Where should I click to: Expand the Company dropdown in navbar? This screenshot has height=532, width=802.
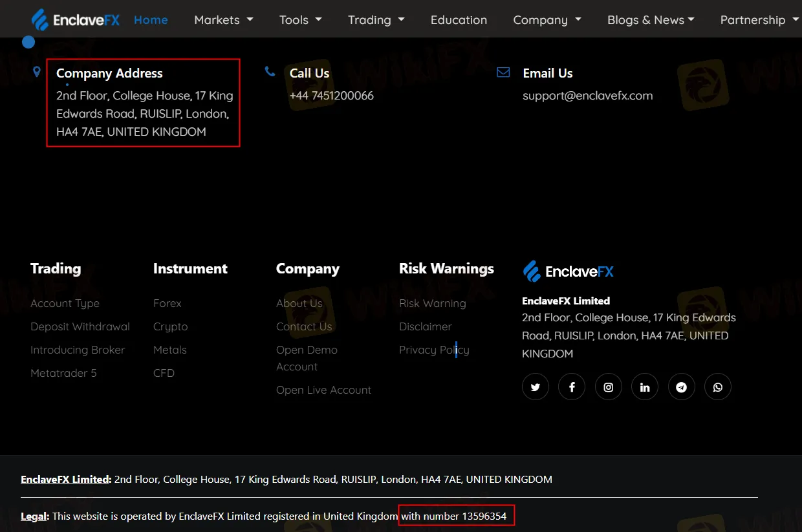pyautogui.click(x=547, y=20)
